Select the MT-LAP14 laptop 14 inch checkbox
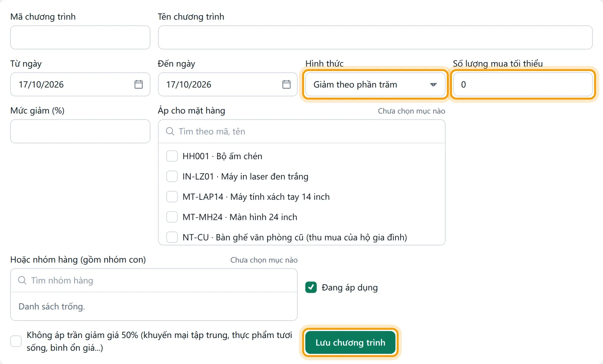Image resolution: width=603 pixels, height=364 pixels. (x=172, y=196)
